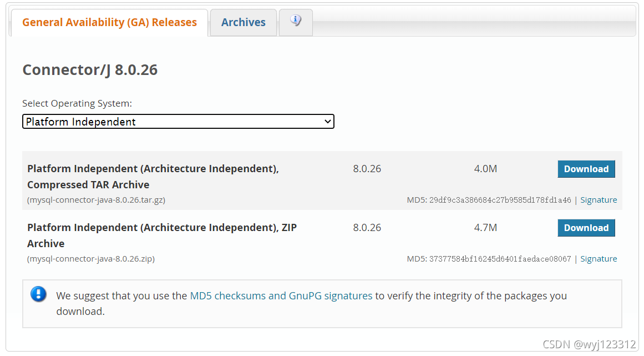Click the Compressed TAR Archive package title
This screenshot has width=644, height=356.
click(x=153, y=177)
